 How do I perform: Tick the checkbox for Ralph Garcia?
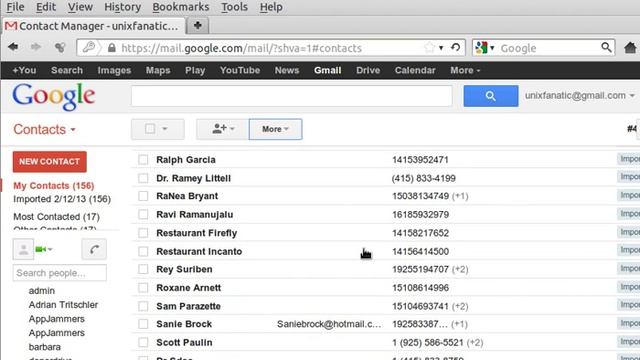143,160
